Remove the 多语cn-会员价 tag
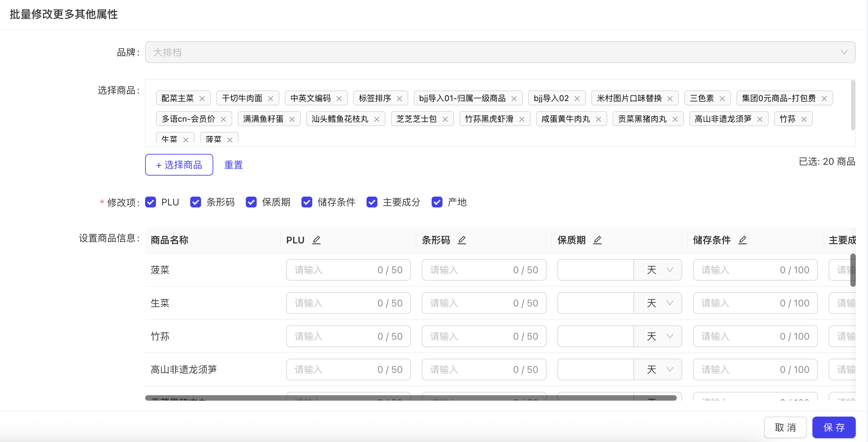 point(223,119)
